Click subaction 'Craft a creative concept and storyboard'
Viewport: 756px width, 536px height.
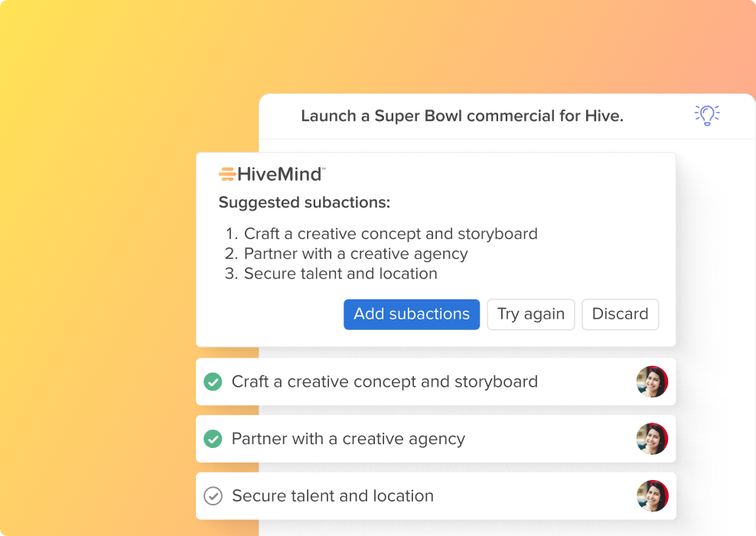[390, 234]
